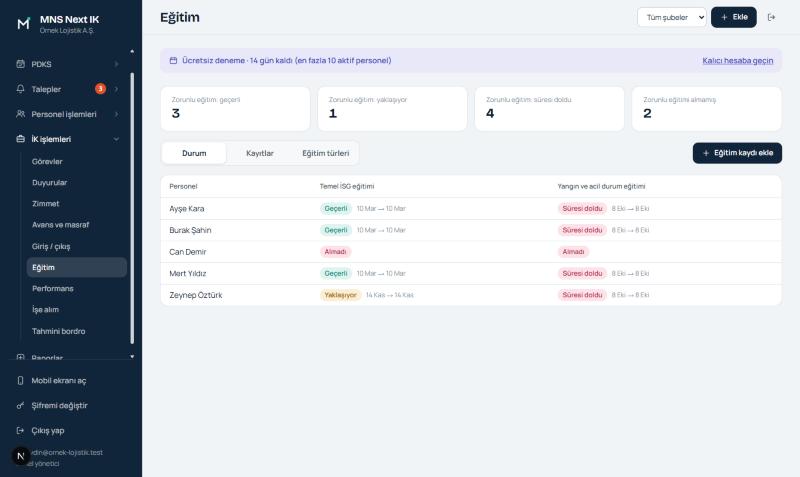
Task: Click the calendar icon in trial banner
Action: pos(173,60)
